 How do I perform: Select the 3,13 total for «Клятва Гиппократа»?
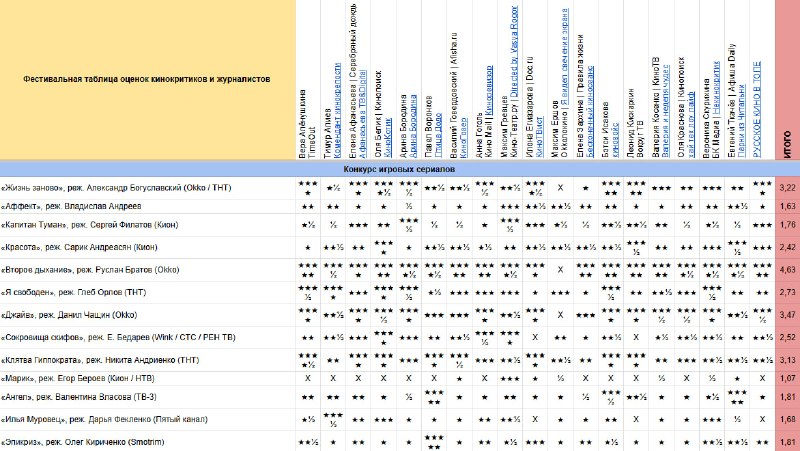[788, 360]
